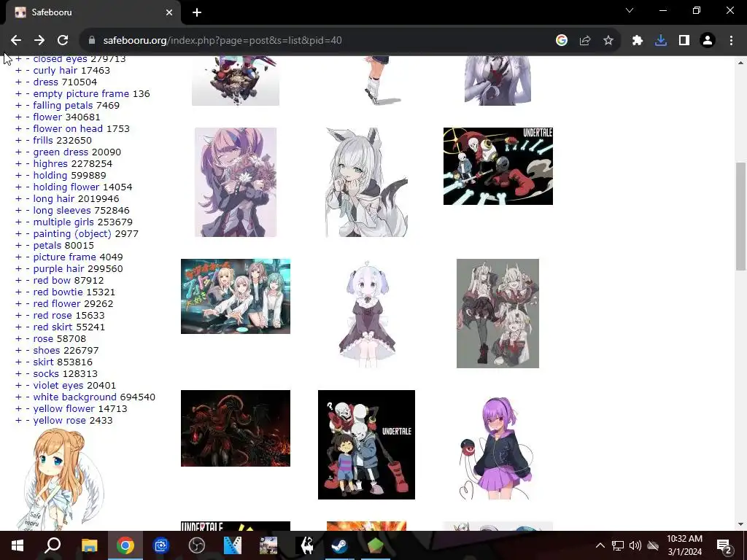The image size is (747, 560).
Task: Select the Safebooru tab
Action: (93, 12)
